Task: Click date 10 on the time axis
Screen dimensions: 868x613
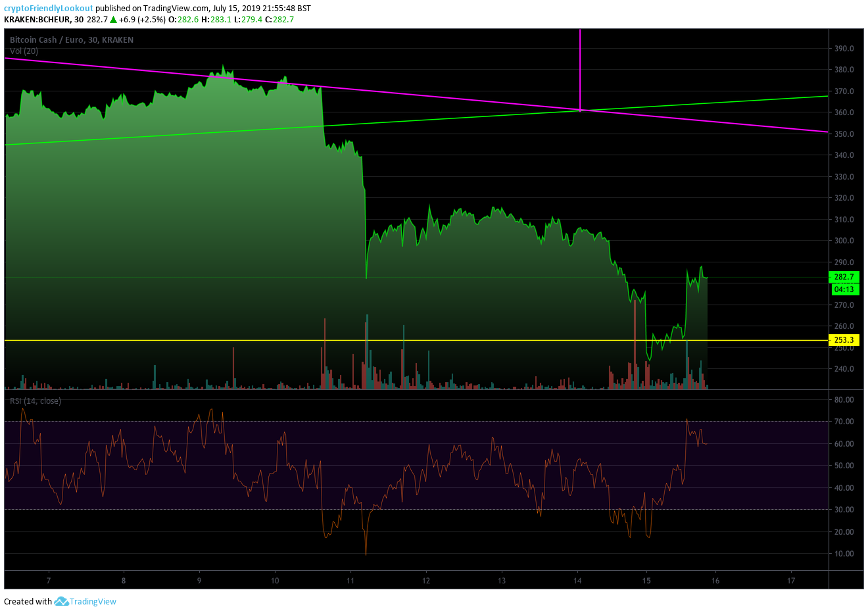Action: click(x=275, y=581)
